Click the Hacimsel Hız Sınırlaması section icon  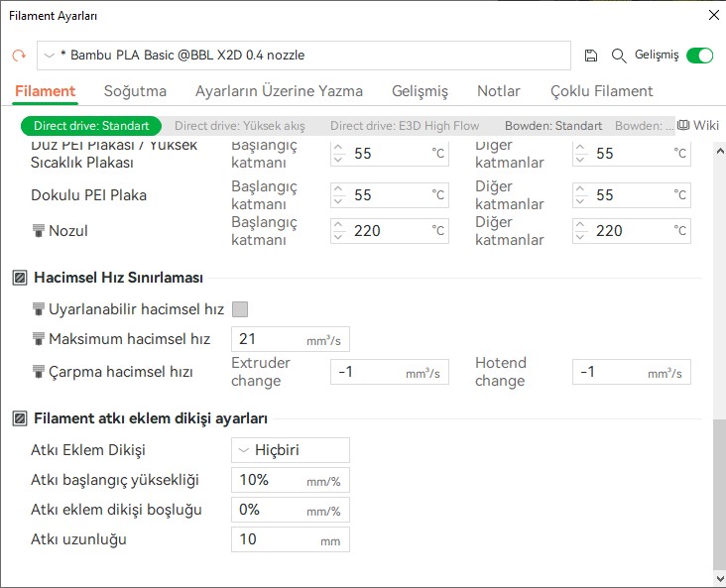tap(20, 278)
